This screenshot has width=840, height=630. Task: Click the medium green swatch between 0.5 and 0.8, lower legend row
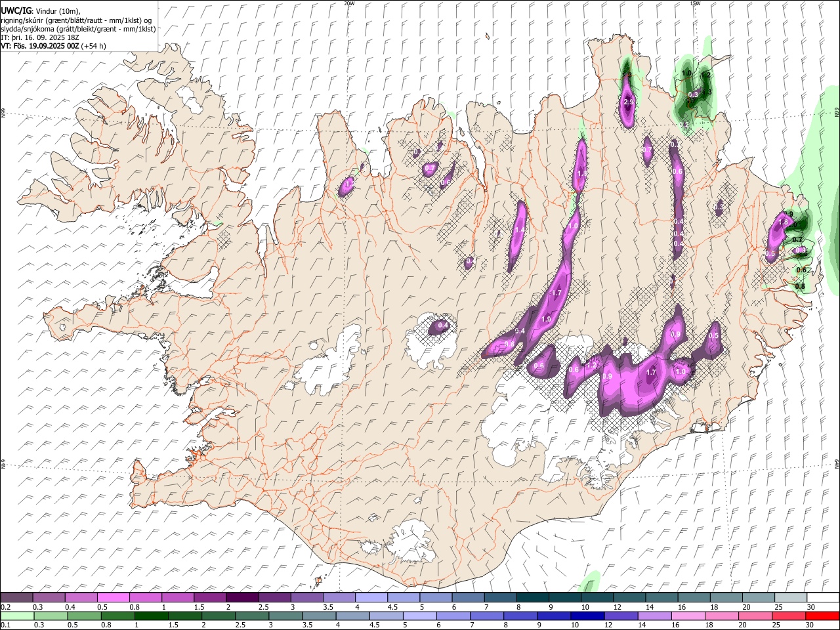[x=84, y=616]
